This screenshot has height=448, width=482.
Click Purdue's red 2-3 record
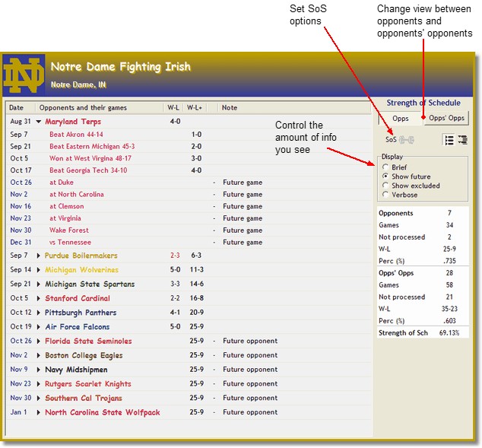click(x=175, y=256)
